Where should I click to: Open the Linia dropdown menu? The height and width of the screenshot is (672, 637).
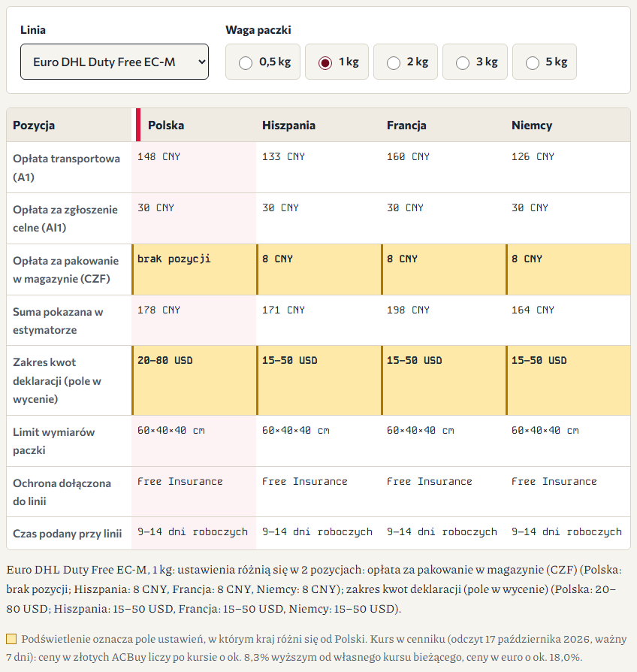point(114,62)
